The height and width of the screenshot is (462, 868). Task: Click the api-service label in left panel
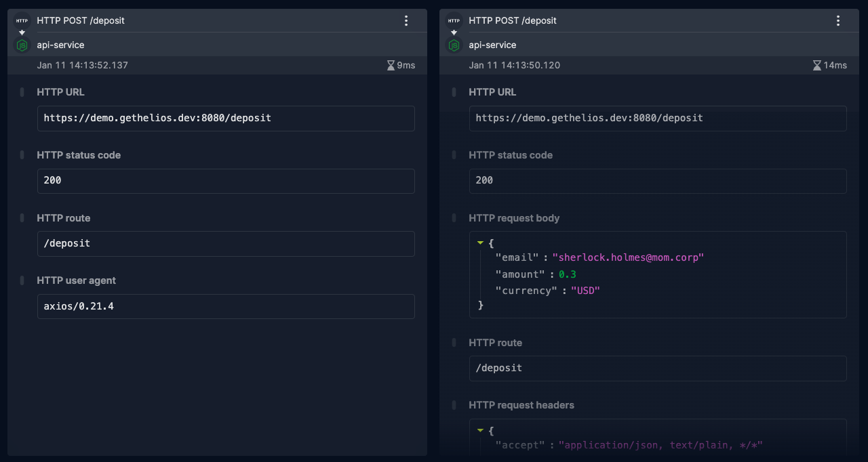(x=60, y=45)
